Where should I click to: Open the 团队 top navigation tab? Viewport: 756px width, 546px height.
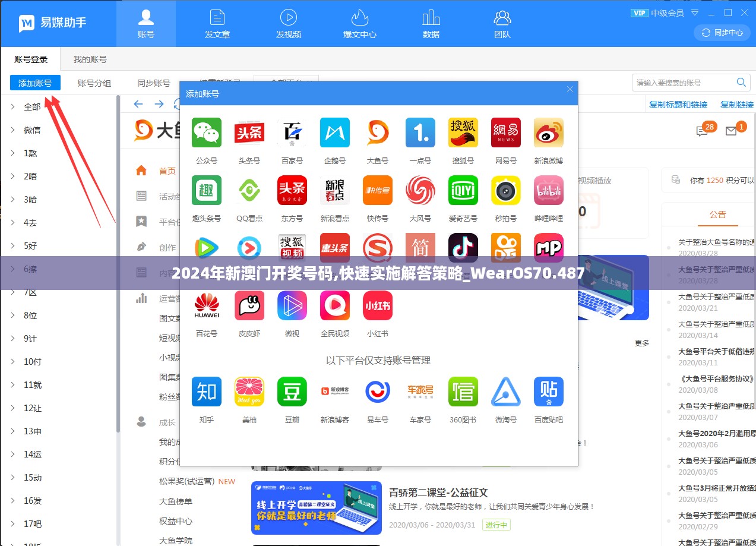coord(502,24)
